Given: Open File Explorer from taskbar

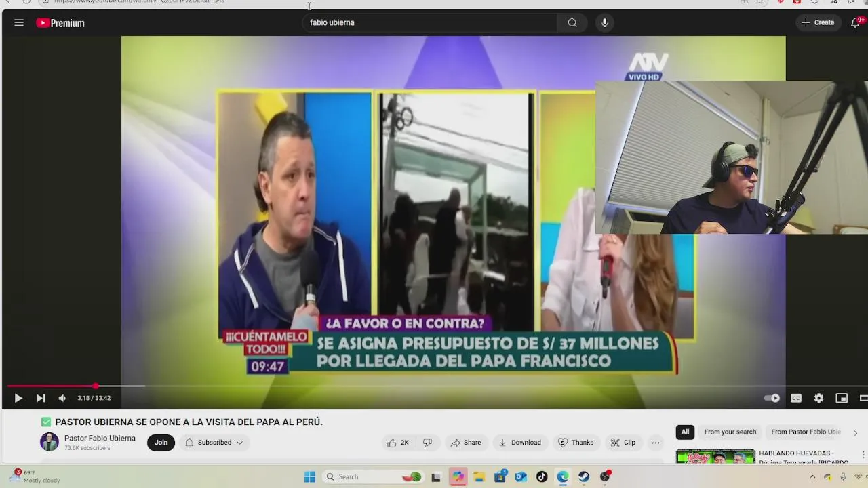Looking at the screenshot, I should (479, 477).
